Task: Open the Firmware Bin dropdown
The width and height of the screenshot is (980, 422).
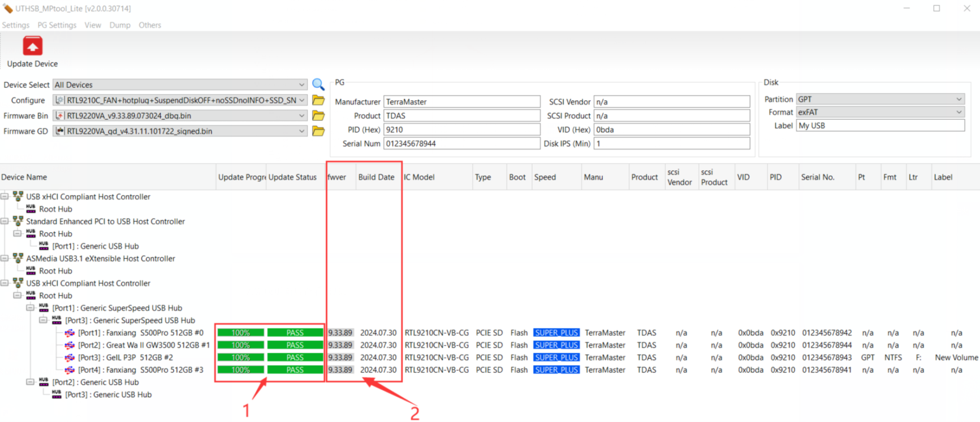Action: click(301, 116)
